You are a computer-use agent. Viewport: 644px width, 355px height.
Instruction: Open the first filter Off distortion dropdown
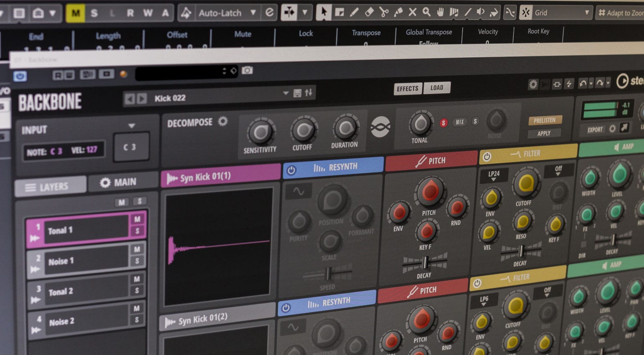(558, 170)
